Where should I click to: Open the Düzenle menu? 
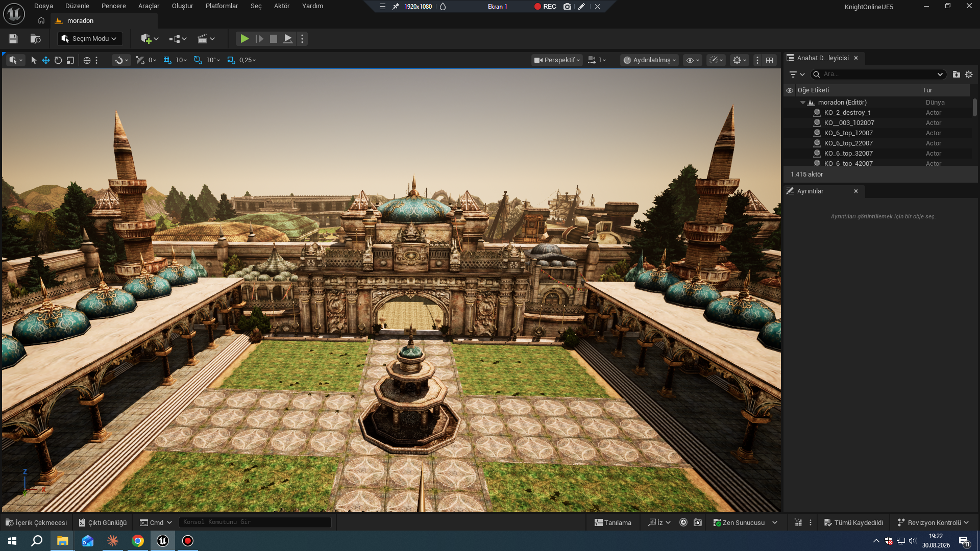pos(77,6)
